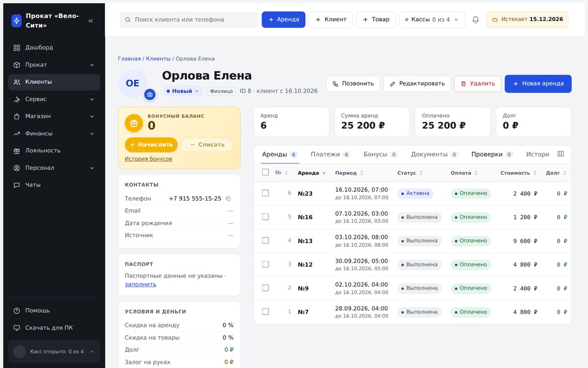The height and width of the screenshot is (368, 588).
Task: Click the Финансы trend icon
Action: (x=17, y=133)
